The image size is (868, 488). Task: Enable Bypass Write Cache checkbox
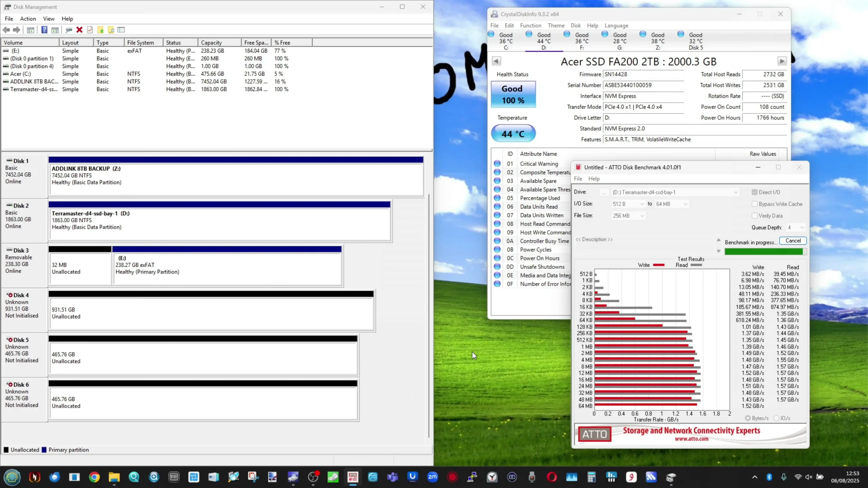(754, 204)
